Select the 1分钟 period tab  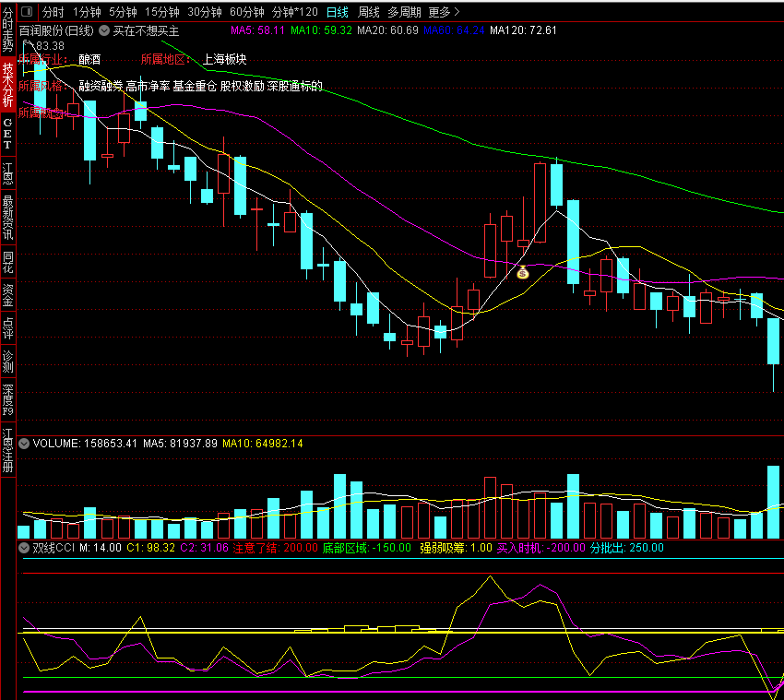click(87, 12)
